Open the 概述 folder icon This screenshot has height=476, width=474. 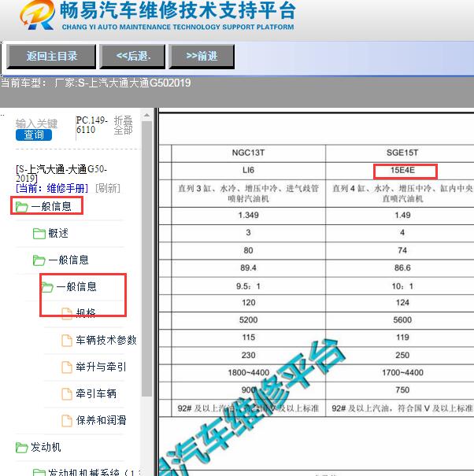click(39, 234)
